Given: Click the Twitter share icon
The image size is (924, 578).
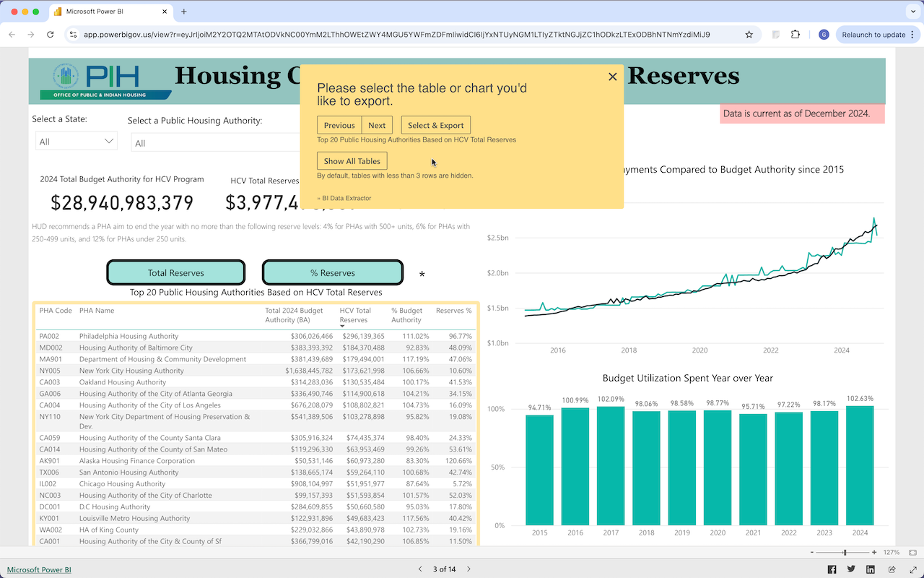Looking at the screenshot, I should click(851, 569).
